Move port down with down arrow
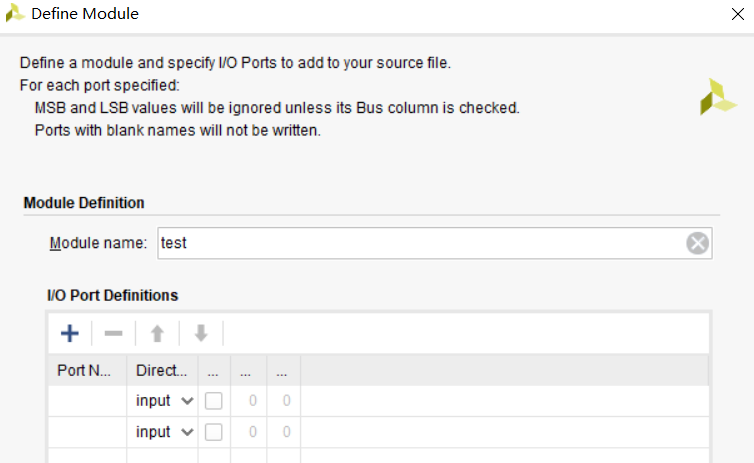This screenshot has height=463, width=754. (x=201, y=333)
